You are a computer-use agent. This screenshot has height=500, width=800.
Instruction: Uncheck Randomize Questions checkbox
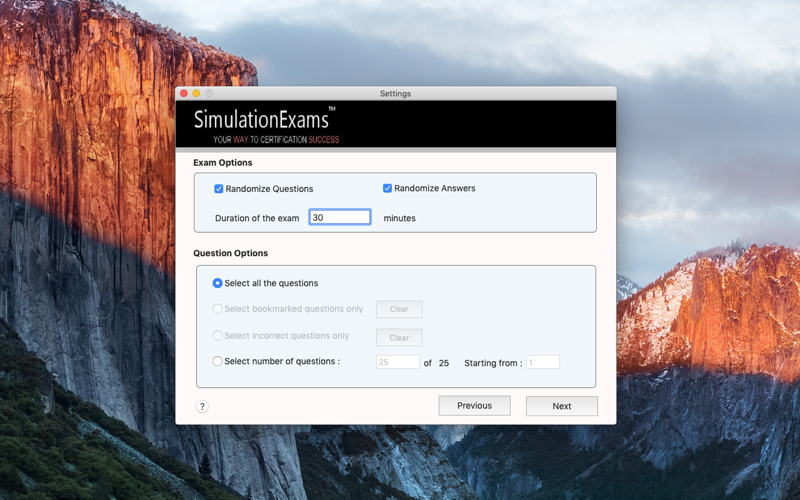click(x=219, y=189)
